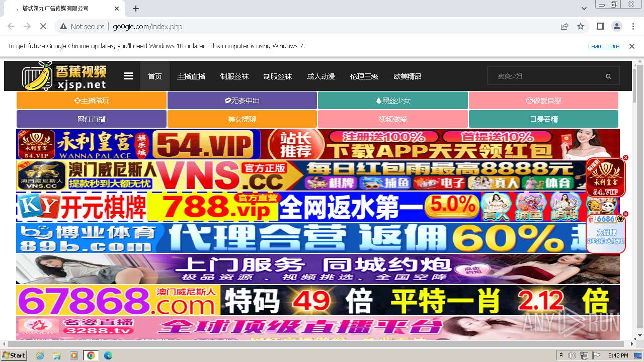This screenshot has width=644, height=362.
Task: Open a new browser tab
Action: point(136,9)
